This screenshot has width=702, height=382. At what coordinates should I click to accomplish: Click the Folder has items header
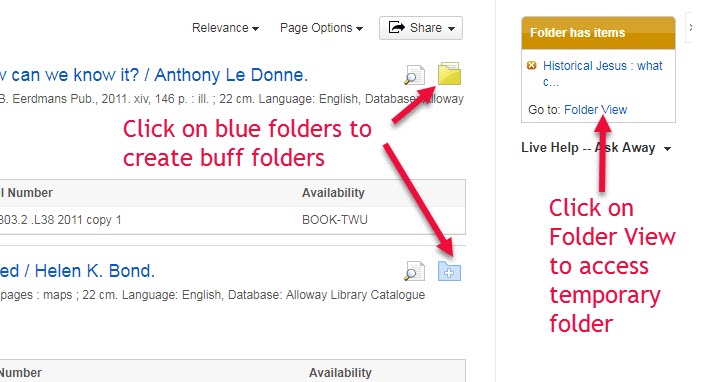point(598,33)
